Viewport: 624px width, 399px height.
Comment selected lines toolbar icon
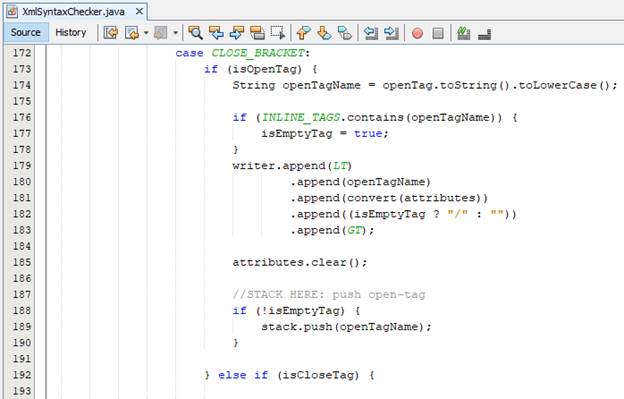(x=464, y=33)
